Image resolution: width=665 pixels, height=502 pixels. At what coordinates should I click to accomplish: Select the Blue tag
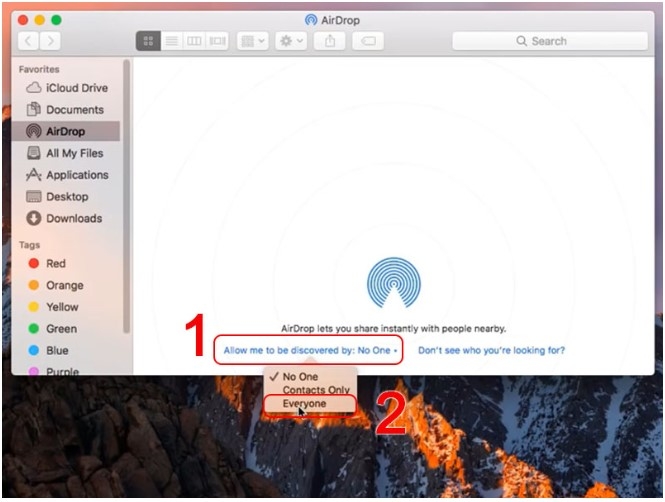(x=67, y=351)
